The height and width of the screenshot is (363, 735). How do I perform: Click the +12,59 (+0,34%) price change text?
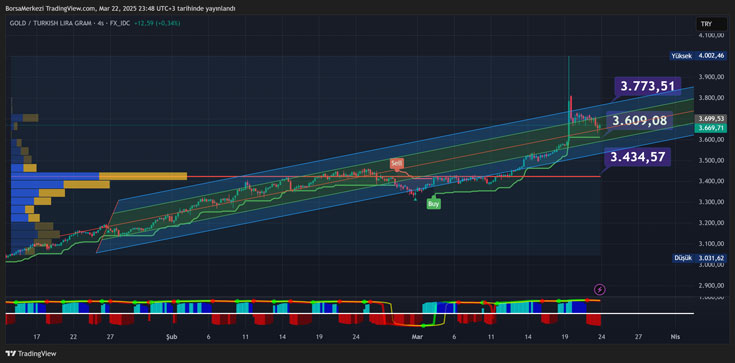pyautogui.click(x=157, y=23)
